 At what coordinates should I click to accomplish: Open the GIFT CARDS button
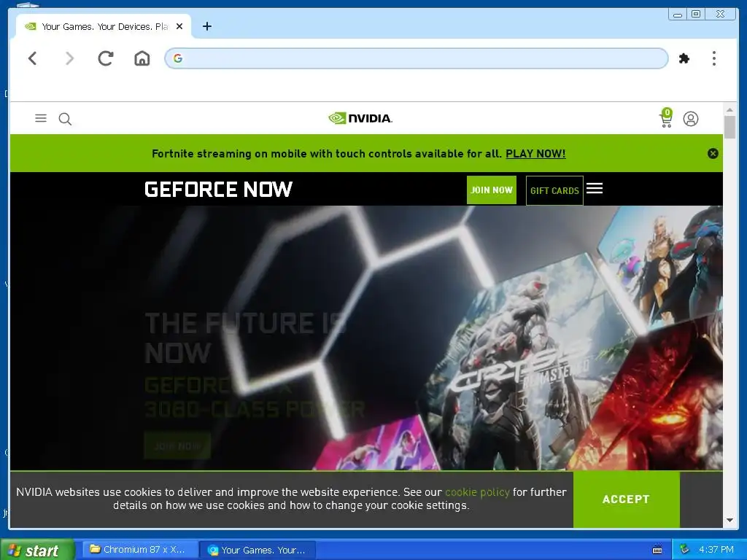coord(554,190)
